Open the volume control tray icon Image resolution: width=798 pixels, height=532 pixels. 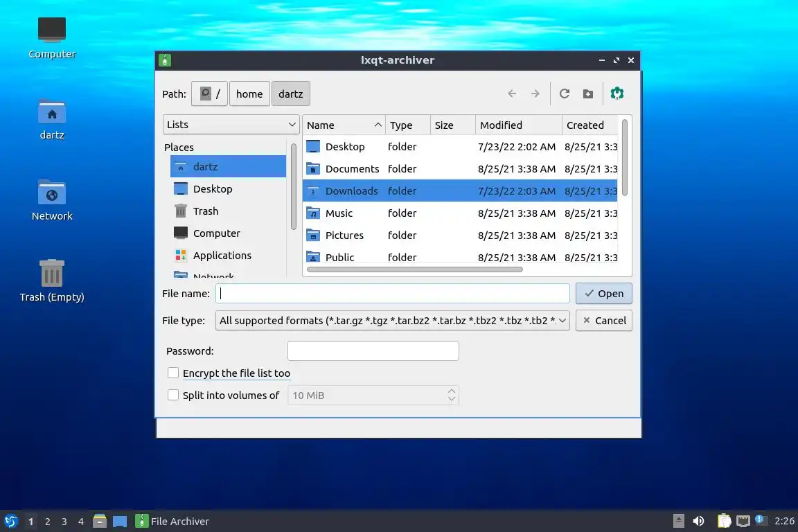(699, 521)
